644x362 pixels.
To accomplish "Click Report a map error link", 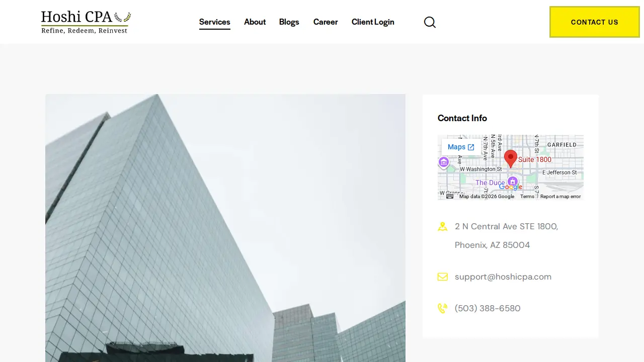I will pos(560,197).
